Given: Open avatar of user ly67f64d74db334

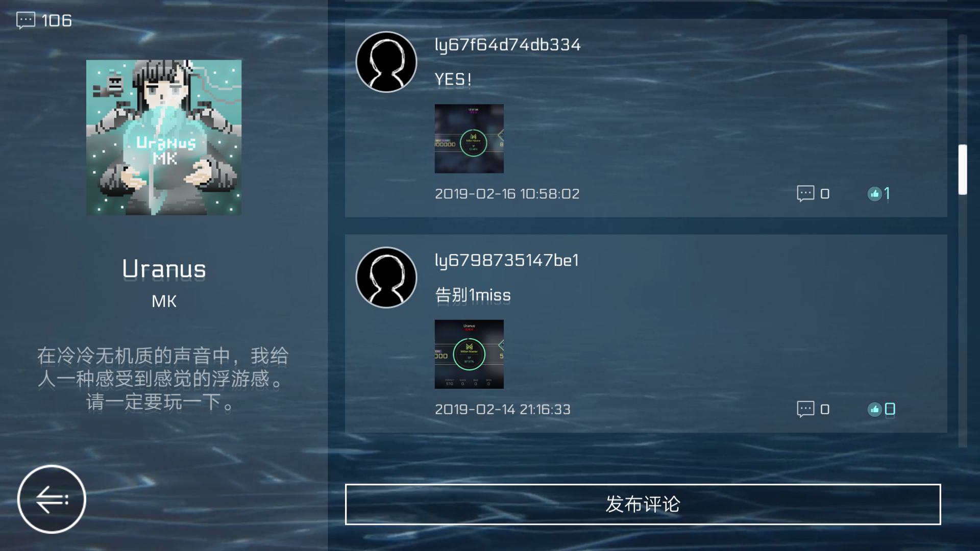Looking at the screenshot, I should click(386, 62).
